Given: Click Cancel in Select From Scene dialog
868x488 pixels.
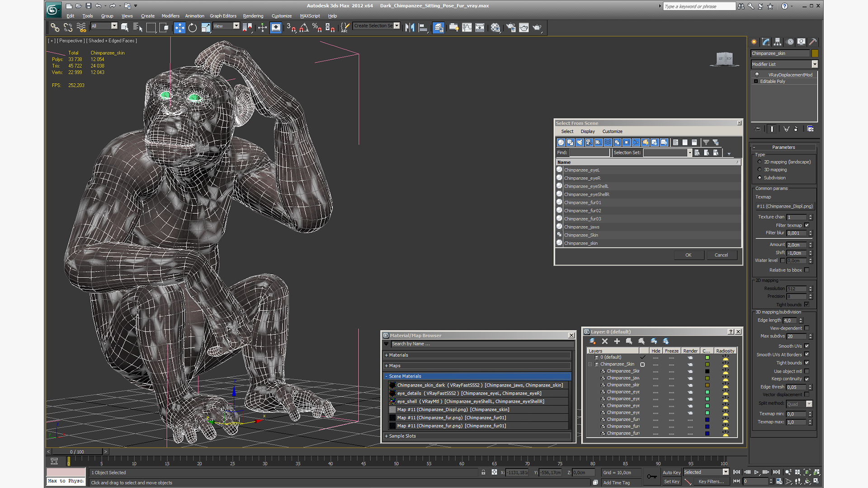Looking at the screenshot, I should 721,255.
